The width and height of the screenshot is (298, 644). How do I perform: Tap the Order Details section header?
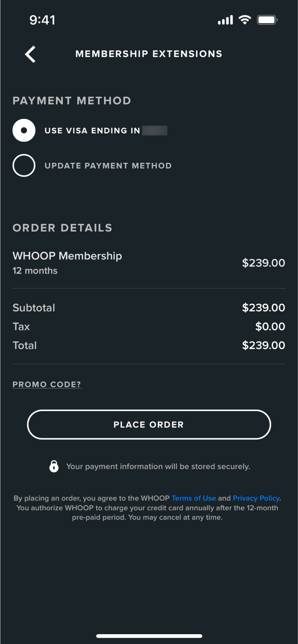coord(62,228)
